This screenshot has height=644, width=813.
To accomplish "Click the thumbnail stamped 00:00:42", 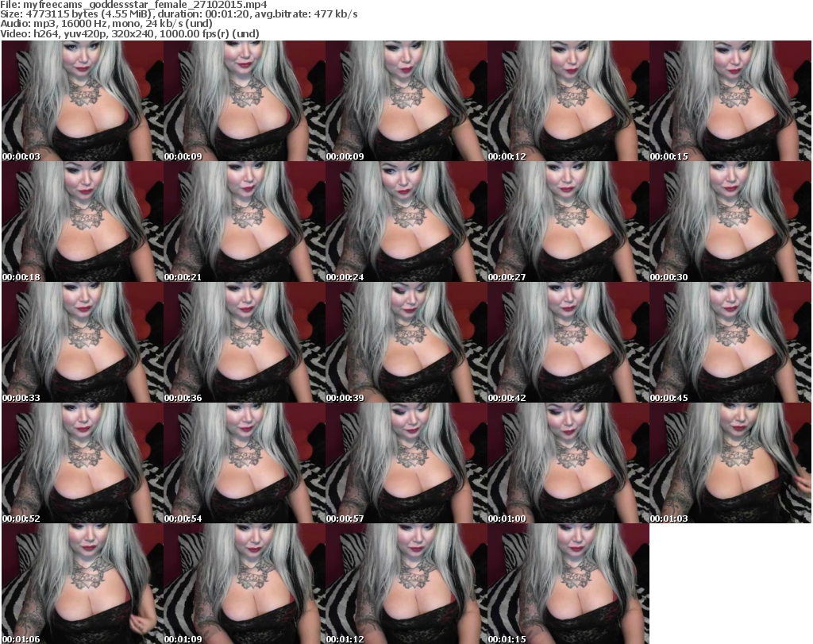I will coord(568,343).
